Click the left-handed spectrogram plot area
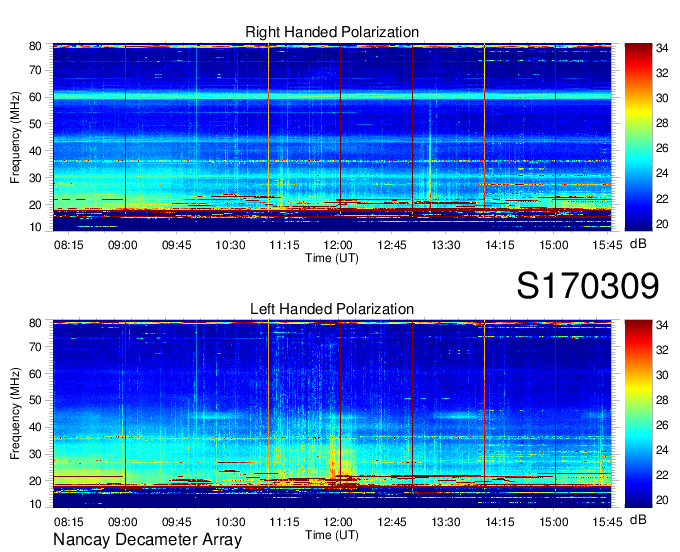Viewport: 680px width, 552px height. [332, 414]
